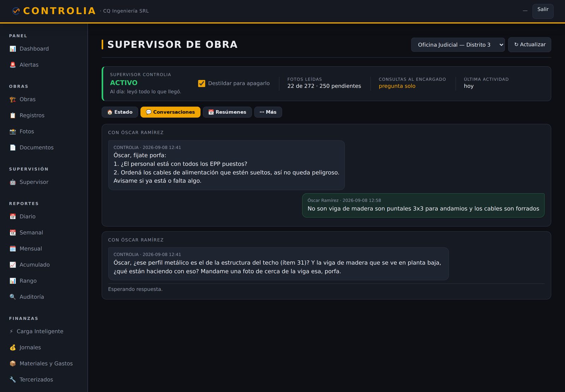Click the ACTIVO status text
Screen dimensions: 565x392
coord(124,83)
